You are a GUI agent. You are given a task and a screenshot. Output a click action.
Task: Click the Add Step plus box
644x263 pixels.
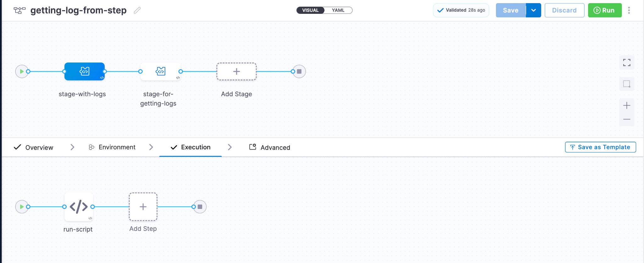click(x=143, y=207)
